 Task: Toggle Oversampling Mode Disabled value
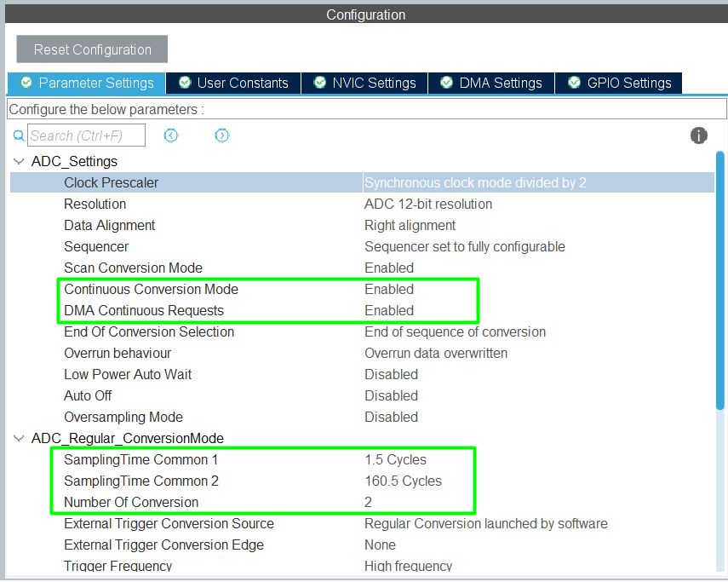coord(391,417)
